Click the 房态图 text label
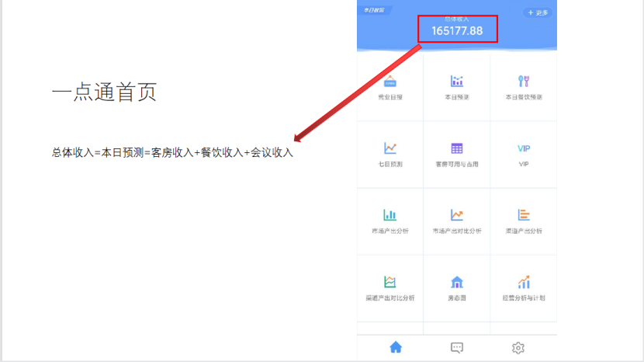 tap(457, 298)
